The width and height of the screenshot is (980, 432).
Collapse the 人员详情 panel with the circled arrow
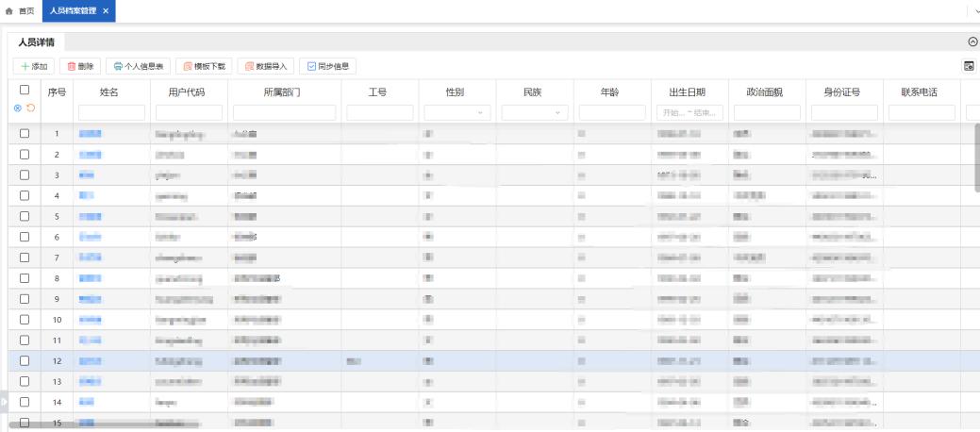click(x=972, y=42)
